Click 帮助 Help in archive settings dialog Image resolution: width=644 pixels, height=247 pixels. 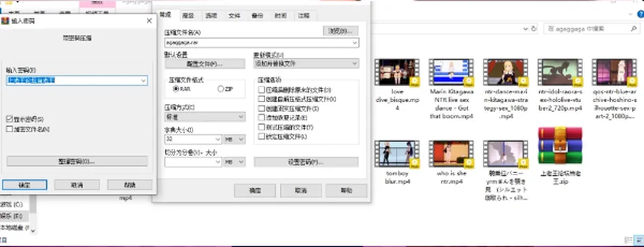click(x=346, y=191)
